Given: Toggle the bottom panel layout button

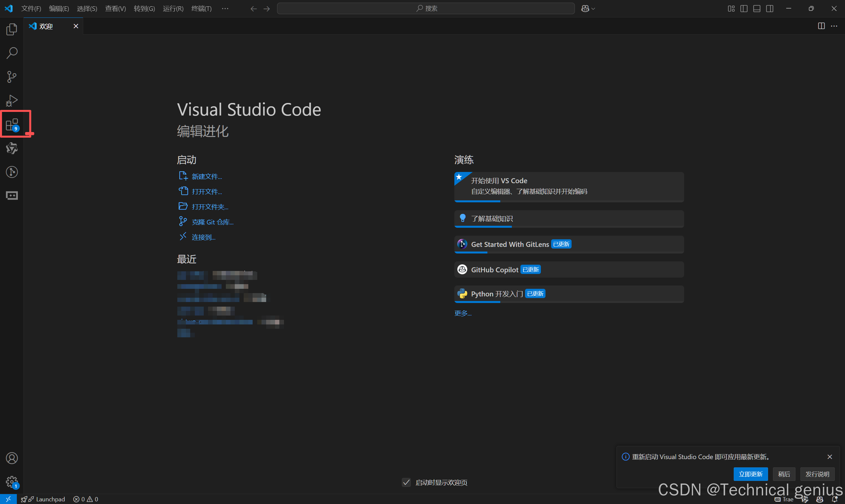Looking at the screenshot, I should click(x=757, y=9).
